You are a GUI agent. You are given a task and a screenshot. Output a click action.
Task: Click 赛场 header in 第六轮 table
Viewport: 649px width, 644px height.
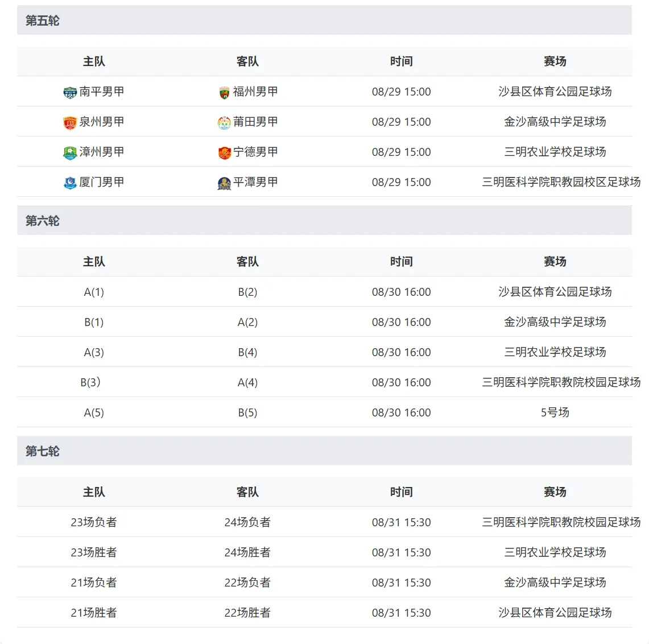point(555,262)
